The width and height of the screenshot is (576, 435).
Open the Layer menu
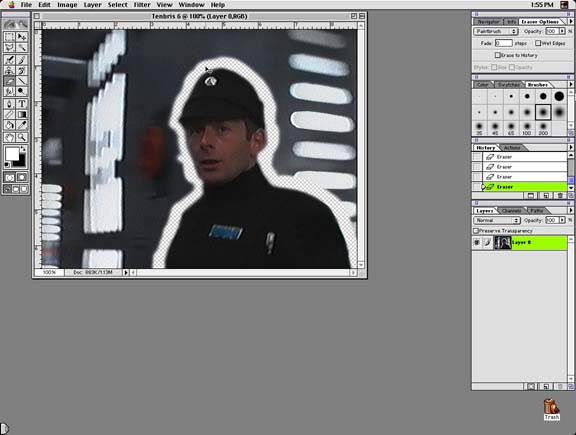(92, 5)
